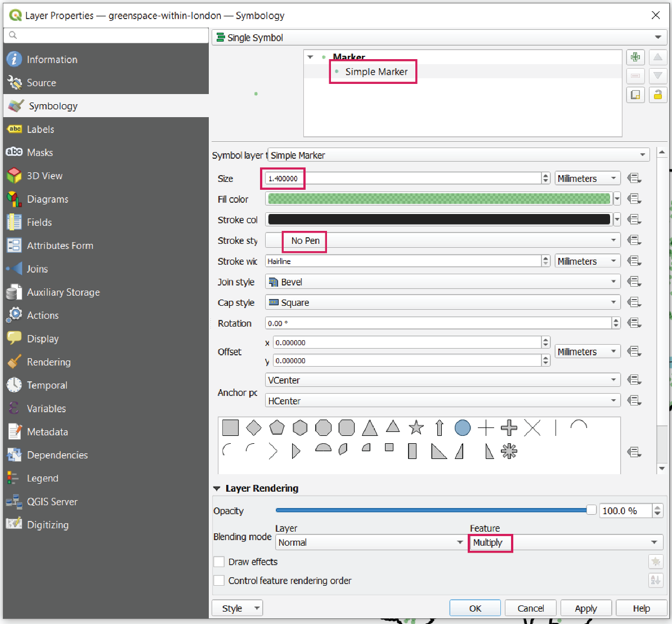This screenshot has width=672, height=624.
Task: Click data-defined override icon for Size
Action: pos(634,179)
